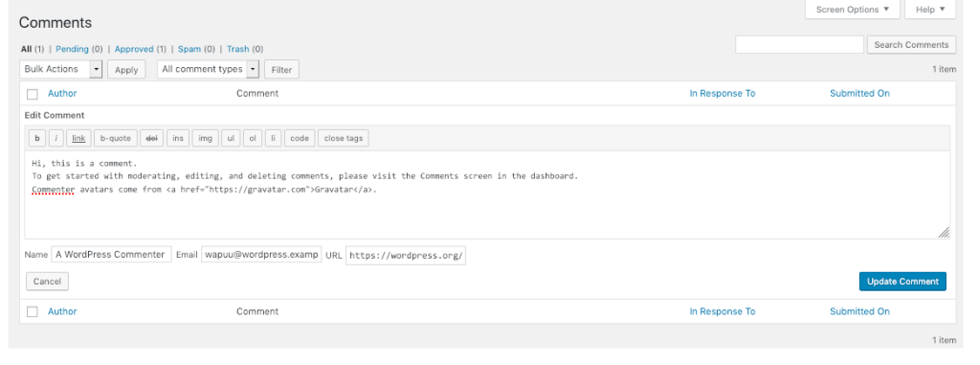This screenshot has height=365, width=980.
Task: Insert italic tag with the i button
Action: [56, 138]
